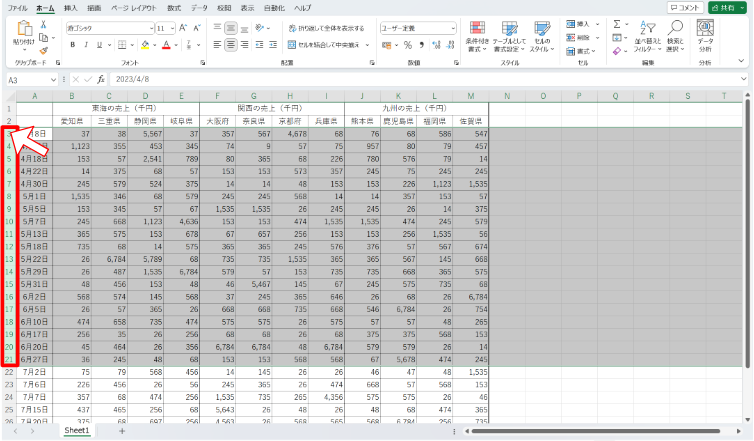The height and width of the screenshot is (441, 754).
Task: Decrease decimal places icon
Action: (451, 45)
